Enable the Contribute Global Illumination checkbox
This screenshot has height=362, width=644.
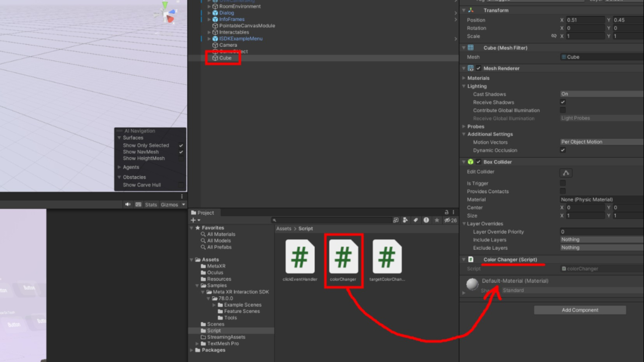[563, 111]
